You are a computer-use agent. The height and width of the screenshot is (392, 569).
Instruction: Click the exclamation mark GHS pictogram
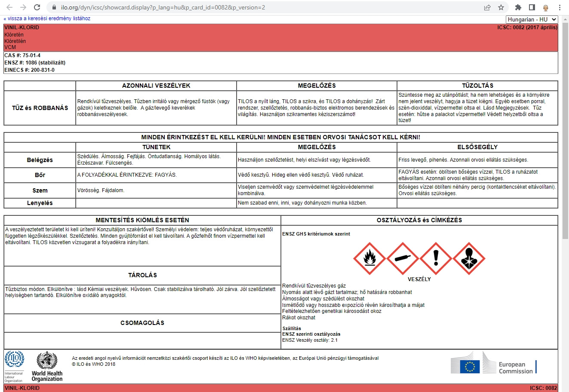(436, 258)
